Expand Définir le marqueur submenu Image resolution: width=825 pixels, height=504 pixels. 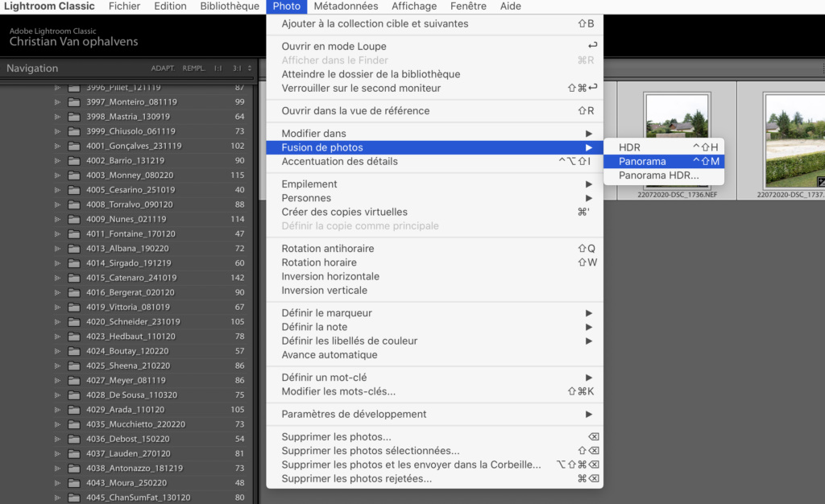434,312
